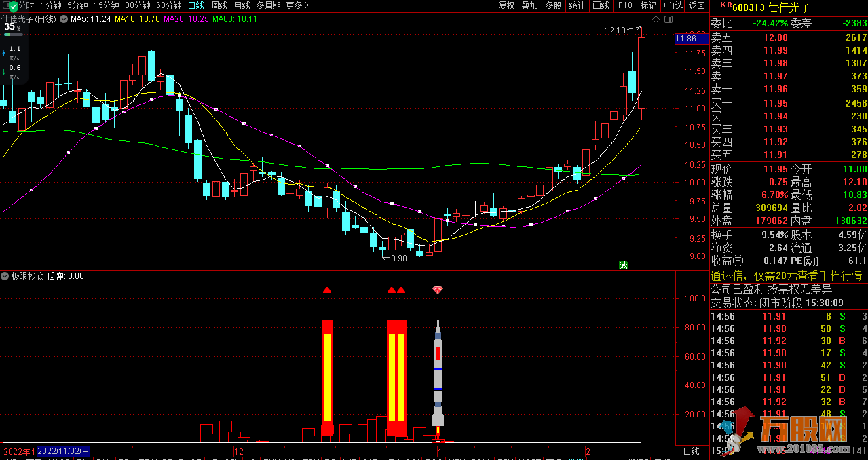Click the red diamond gem marker above the rocket
868x460 pixels.
coord(438,290)
